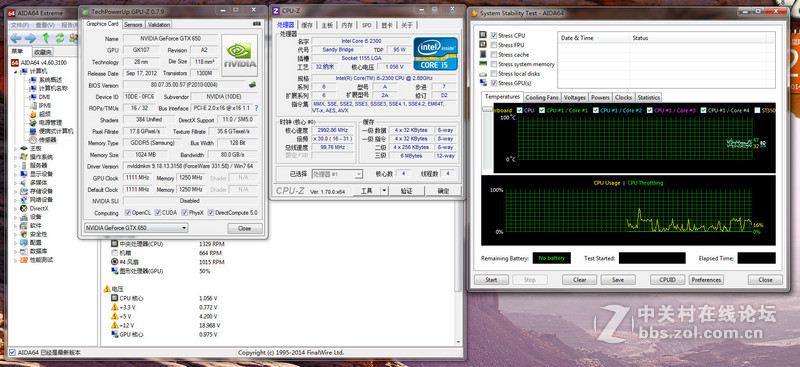Uncheck the Stress CPU checkbox
The height and width of the screenshot is (367, 800).
493,35
